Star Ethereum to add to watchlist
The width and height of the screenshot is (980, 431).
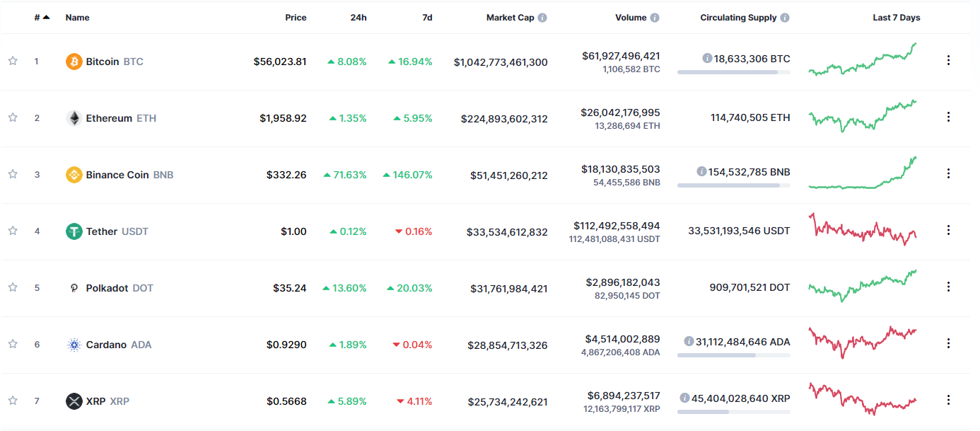pyautogui.click(x=13, y=117)
